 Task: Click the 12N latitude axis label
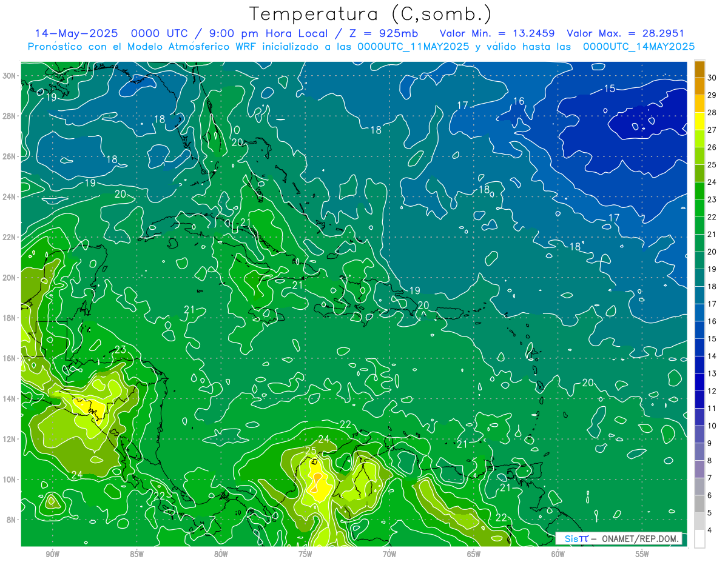[10, 439]
